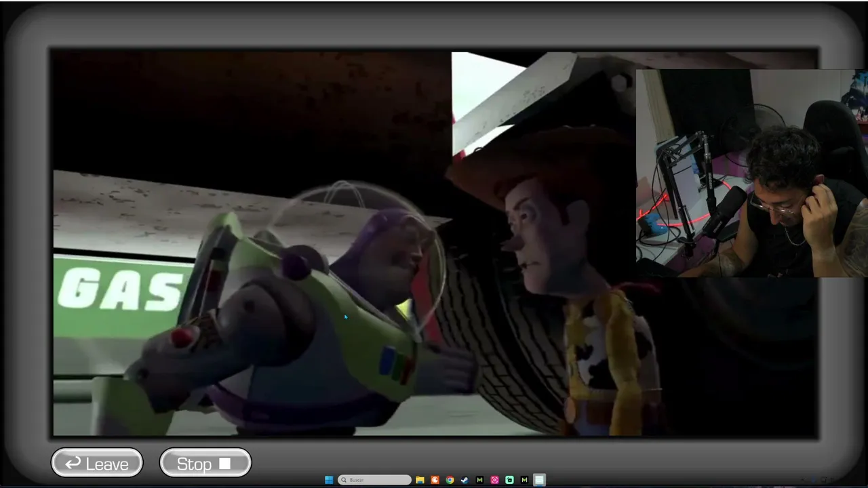
Task: Open File Explorer from the taskbar
Action: (x=420, y=480)
